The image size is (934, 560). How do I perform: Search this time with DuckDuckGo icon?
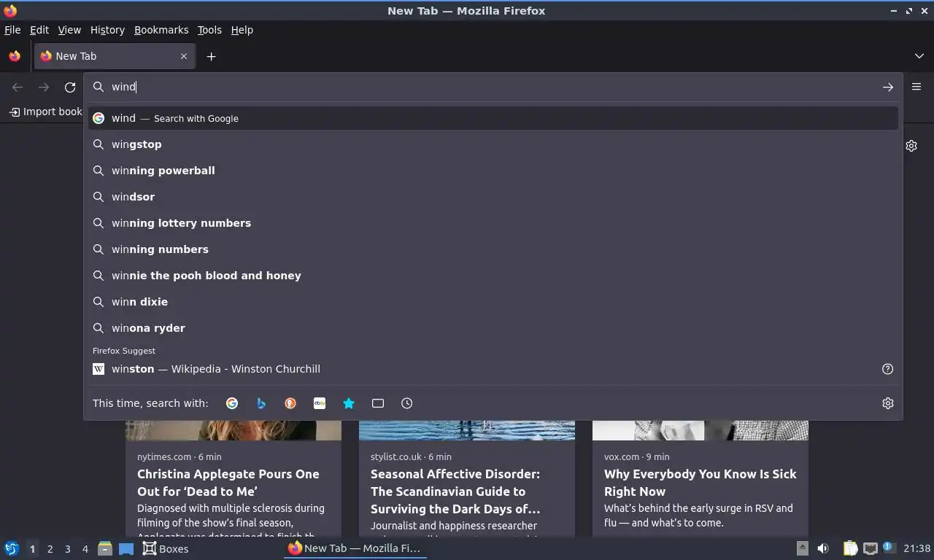(290, 403)
